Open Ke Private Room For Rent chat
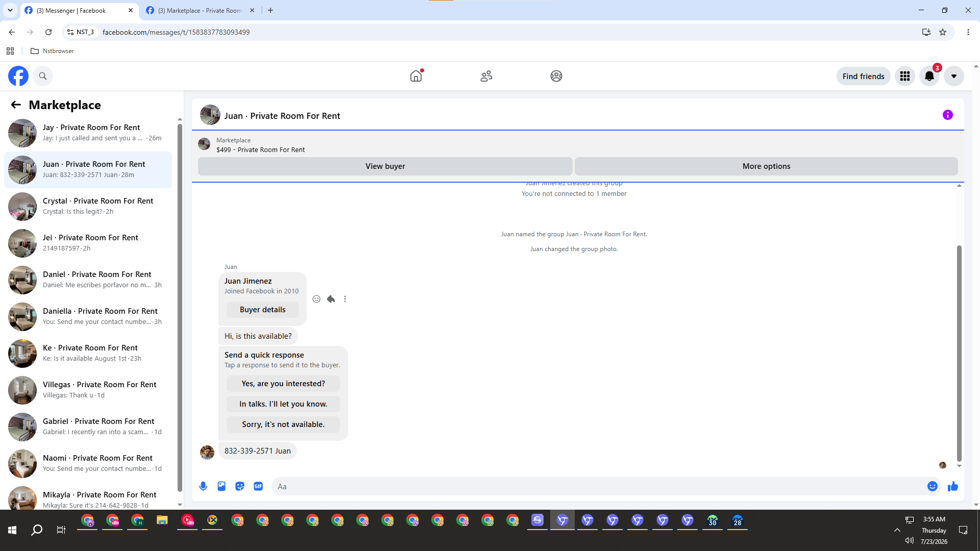The image size is (980, 551). (88, 353)
